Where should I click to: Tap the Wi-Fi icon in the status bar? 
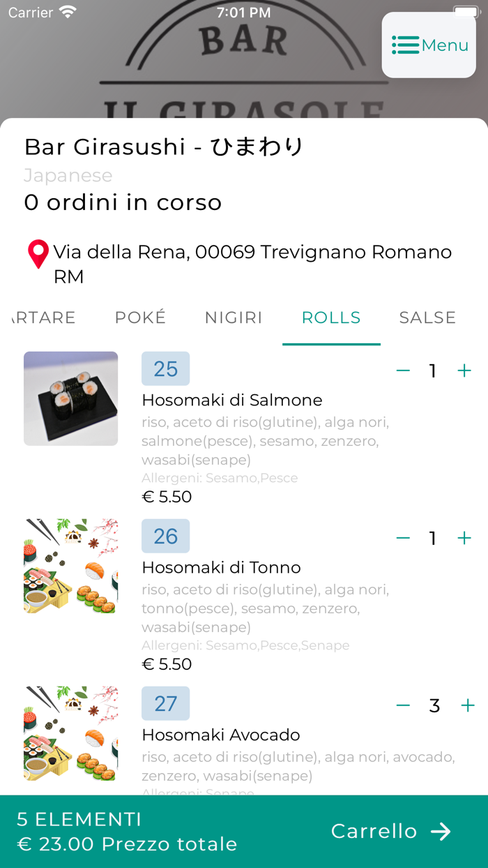point(66,11)
